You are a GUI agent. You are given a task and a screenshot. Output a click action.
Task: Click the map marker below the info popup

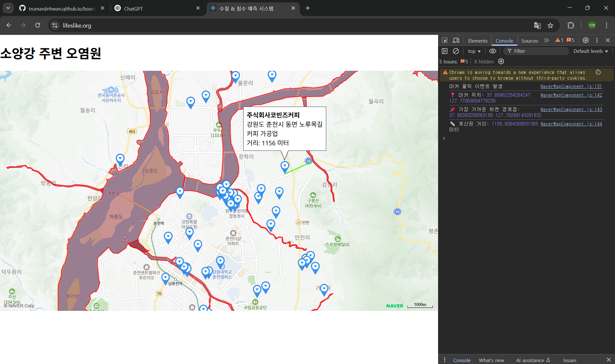pyautogui.click(x=285, y=166)
